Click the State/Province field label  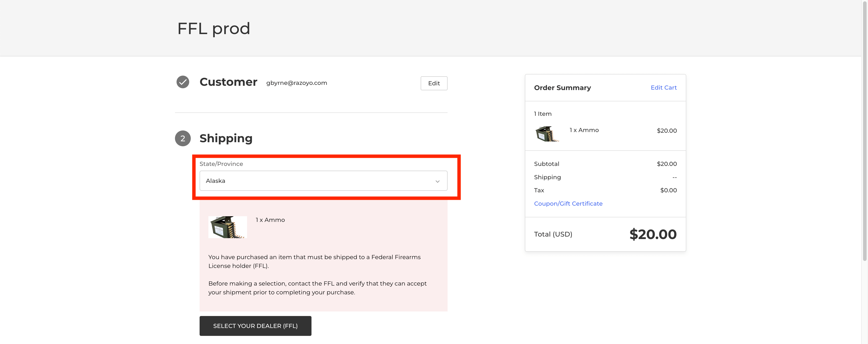click(x=221, y=164)
